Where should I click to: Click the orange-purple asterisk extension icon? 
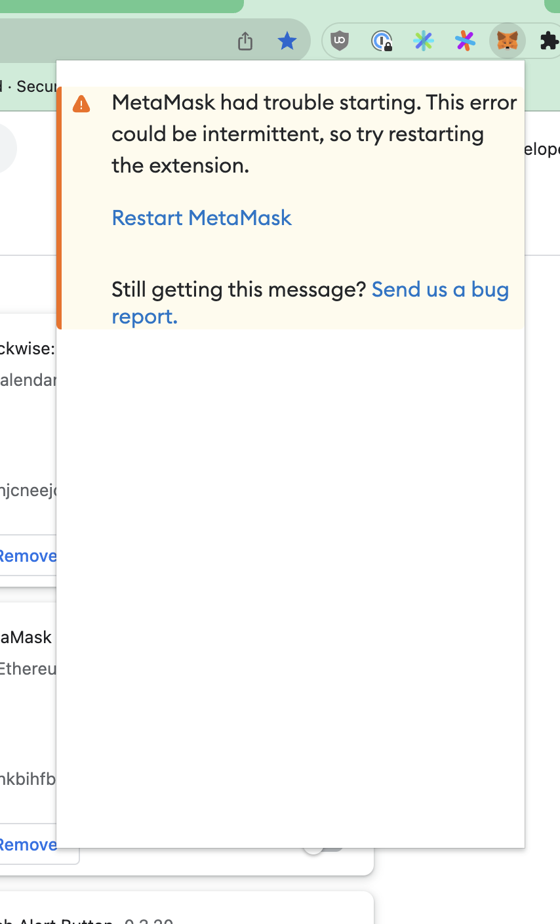465,41
